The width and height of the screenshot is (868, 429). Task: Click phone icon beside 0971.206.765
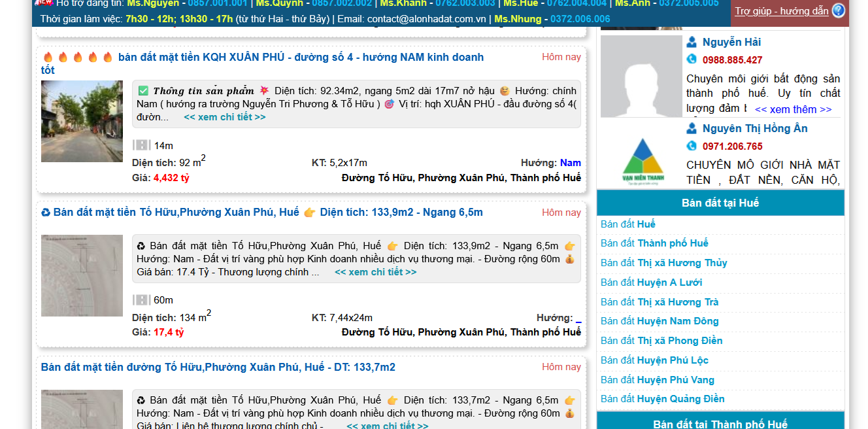[692, 146]
